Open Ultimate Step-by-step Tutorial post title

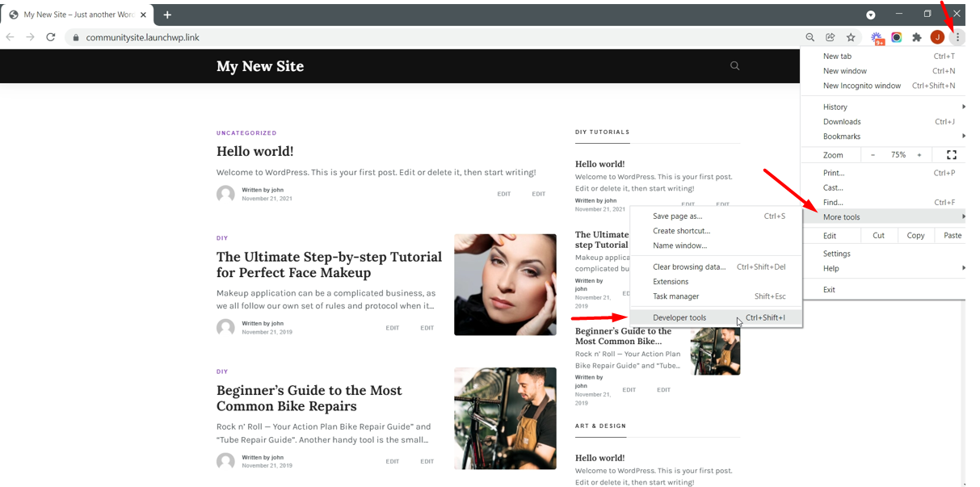pos(329,265)
